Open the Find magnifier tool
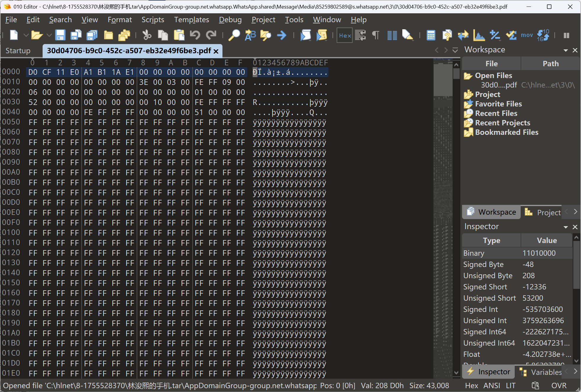581x392 pixels. [x=234, y=35]
